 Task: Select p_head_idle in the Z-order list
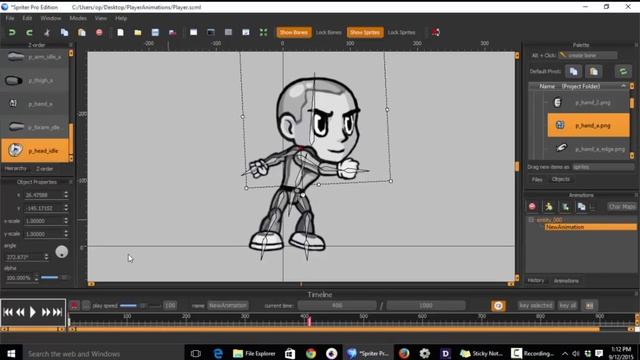(x=34, y=150)
